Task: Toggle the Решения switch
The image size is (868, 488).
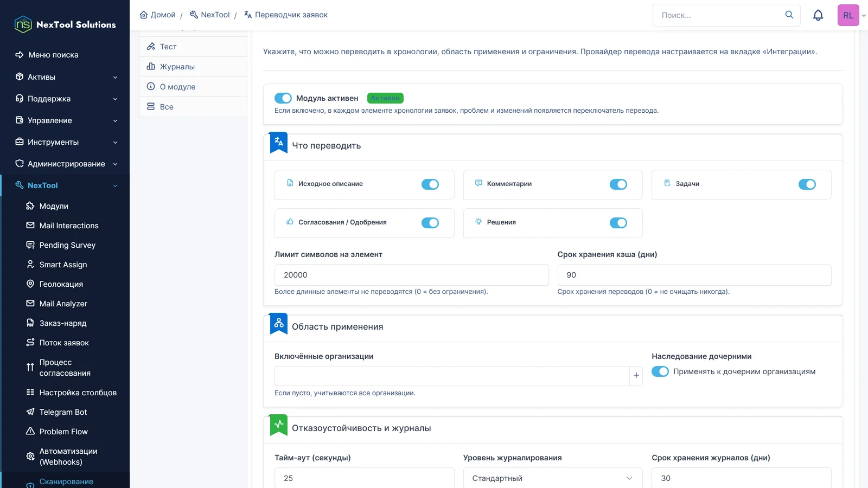Action: click(x=618, y=223)
